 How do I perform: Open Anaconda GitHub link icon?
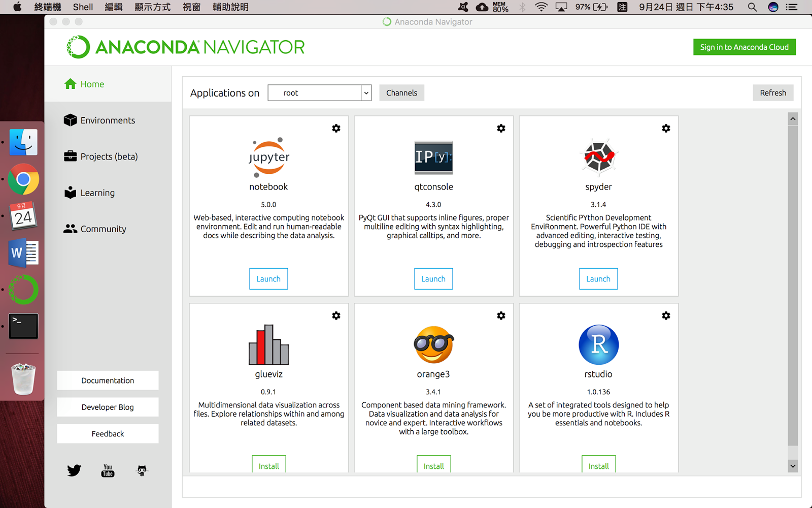[x=142, y=470]
